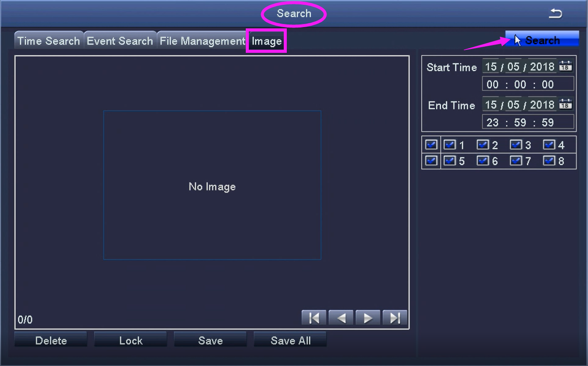Click the No Image preview pane

[x=212, y=185]
